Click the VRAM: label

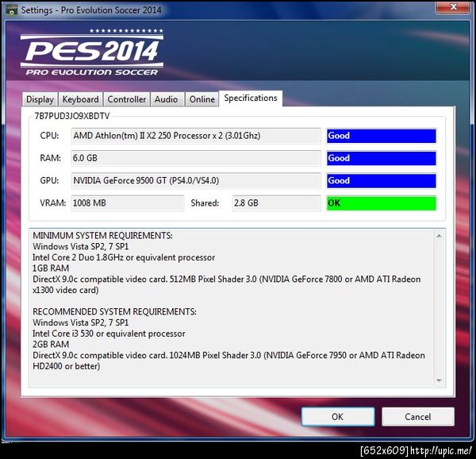(53, 203)
